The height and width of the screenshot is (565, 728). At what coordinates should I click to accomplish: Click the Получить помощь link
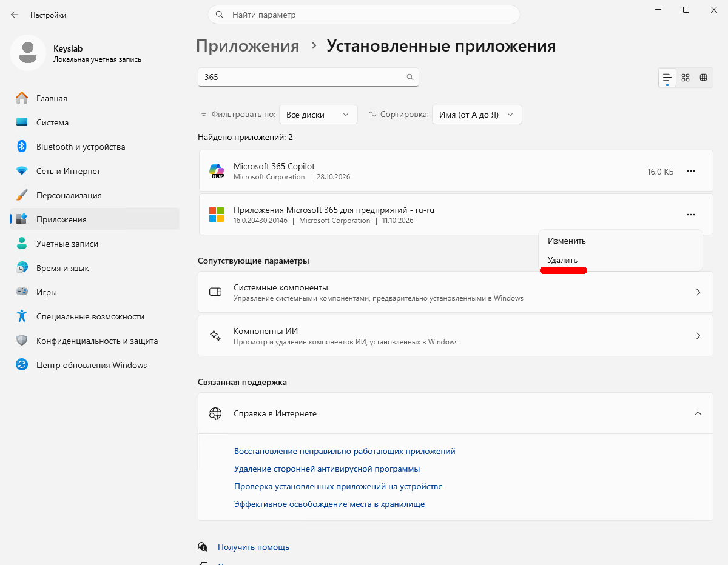pos(254,547)
